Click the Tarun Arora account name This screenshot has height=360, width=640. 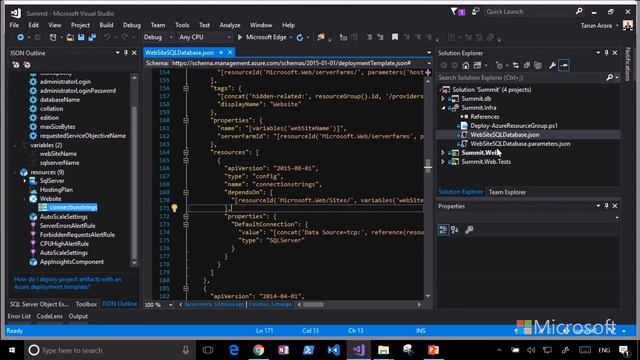(x=596, y=25)
